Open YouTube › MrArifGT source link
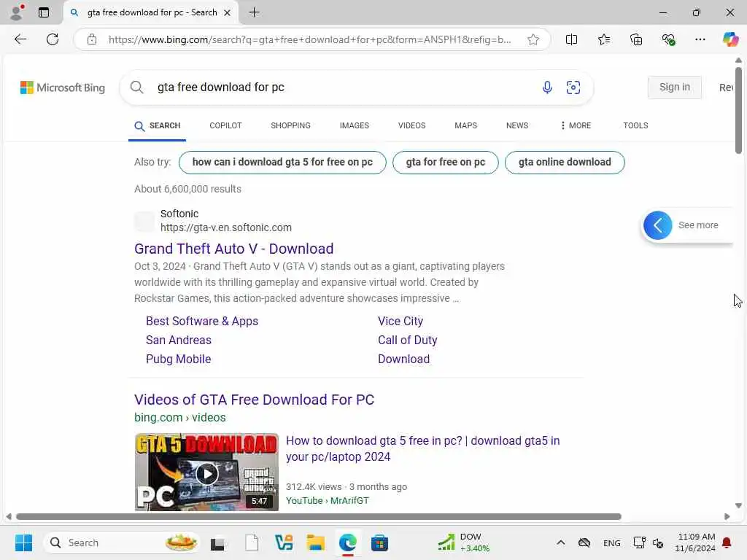The width and height of the screenshot is (747, 560). 328,500
